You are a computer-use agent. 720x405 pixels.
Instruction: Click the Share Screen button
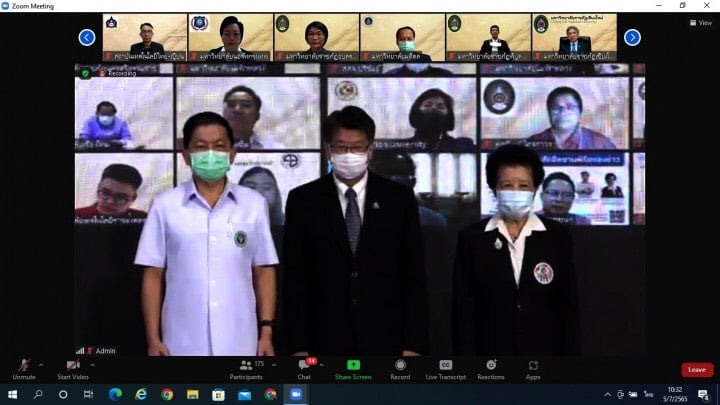click(x=353, y=367)
